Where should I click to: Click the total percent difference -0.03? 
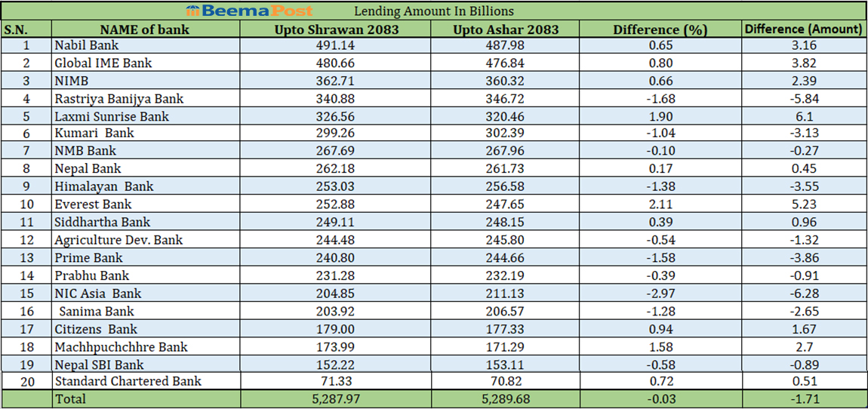(661, 398)
